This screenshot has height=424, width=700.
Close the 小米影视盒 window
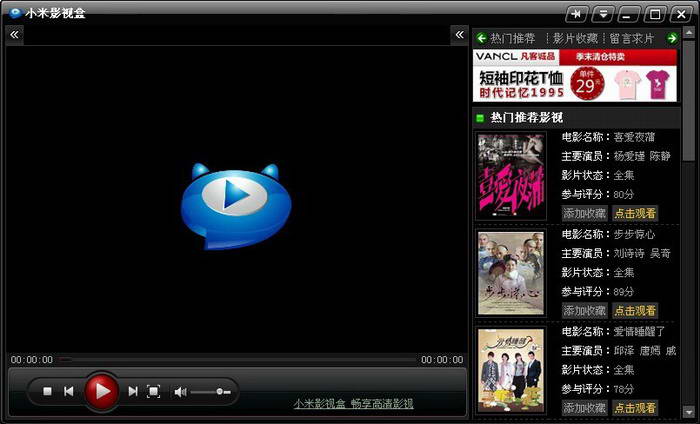(x=681, y=14)
